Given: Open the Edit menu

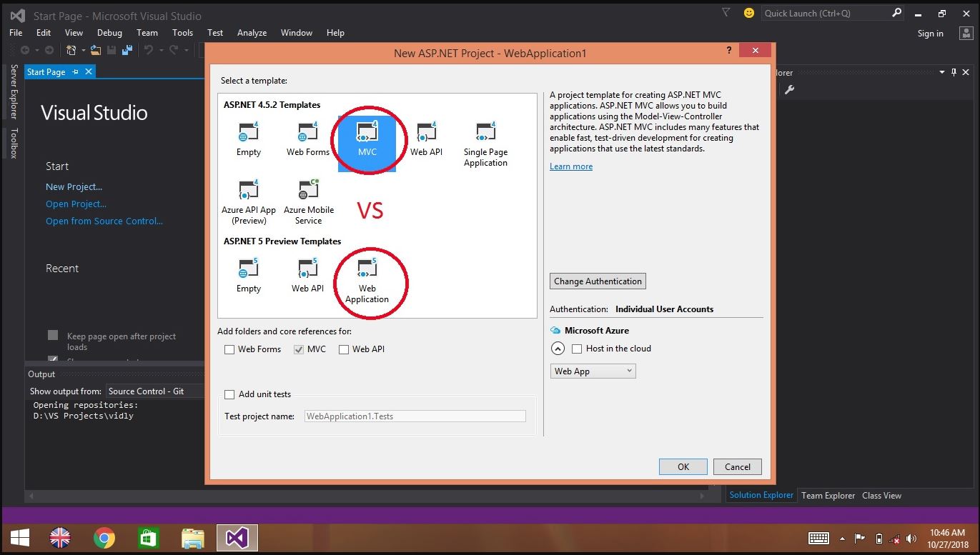Looking at the screenshot, I should [x=44, y=33].
